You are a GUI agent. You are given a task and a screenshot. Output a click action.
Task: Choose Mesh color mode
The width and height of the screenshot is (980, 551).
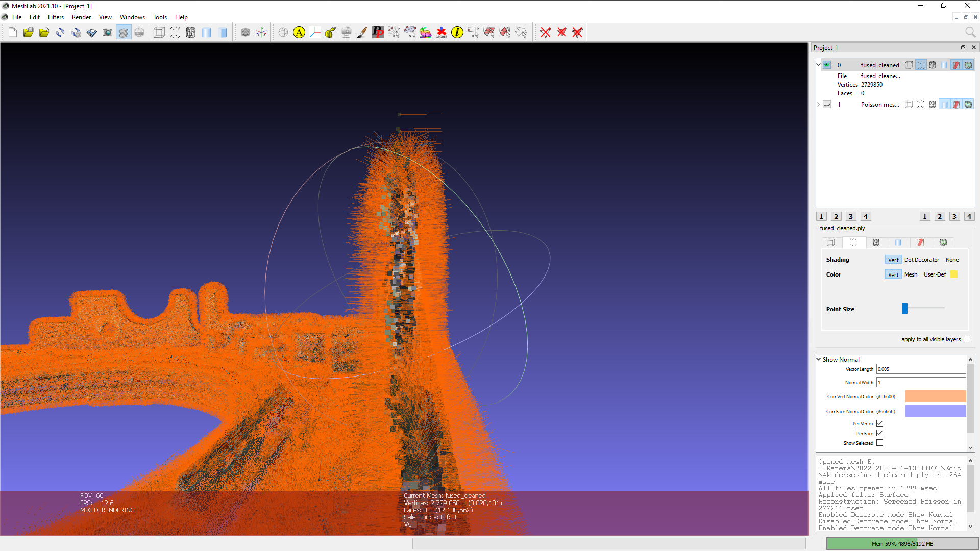(911, 274)
